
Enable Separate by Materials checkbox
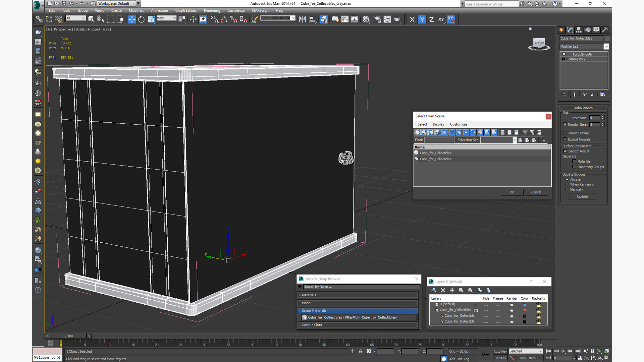click(x=574, y=162)
